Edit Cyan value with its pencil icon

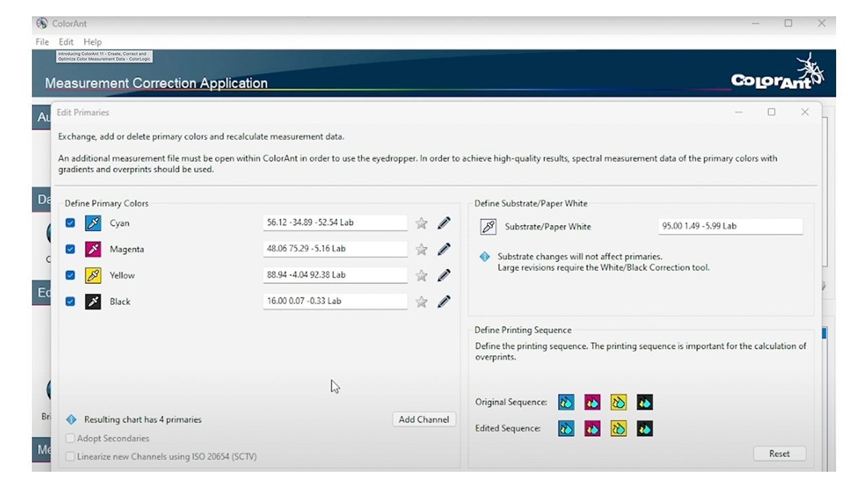click(x=444, y=223)
